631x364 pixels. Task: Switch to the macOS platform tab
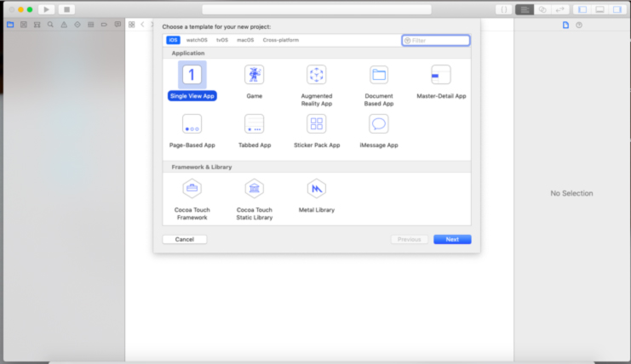coord(245,40)
